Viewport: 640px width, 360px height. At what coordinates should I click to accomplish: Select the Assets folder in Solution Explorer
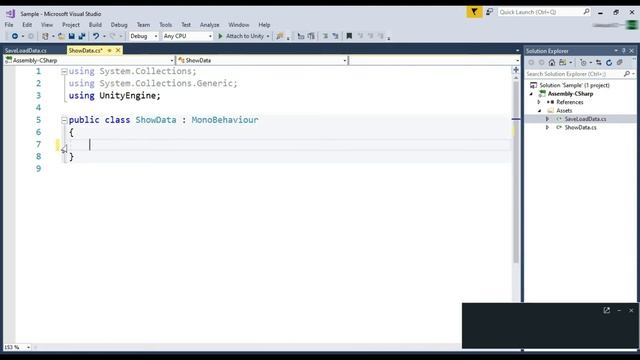[564, 111]
